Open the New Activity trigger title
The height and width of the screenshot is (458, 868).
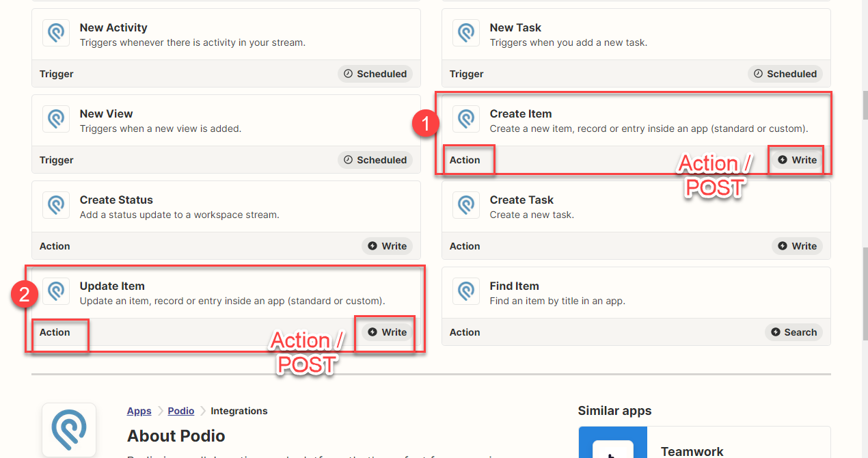click(113, 27)
